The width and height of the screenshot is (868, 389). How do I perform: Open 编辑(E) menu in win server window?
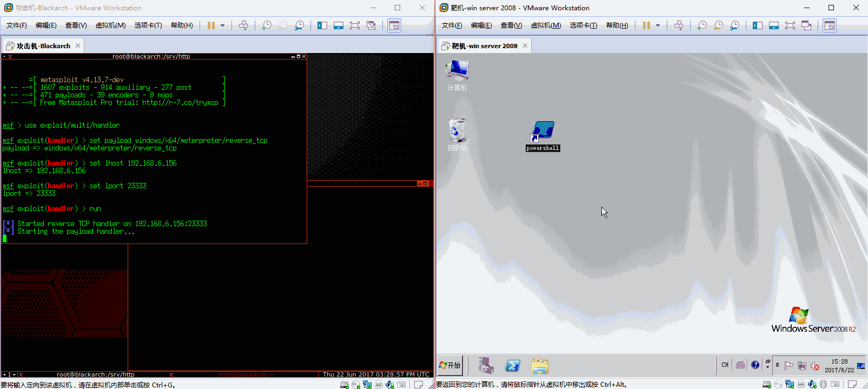481,25
